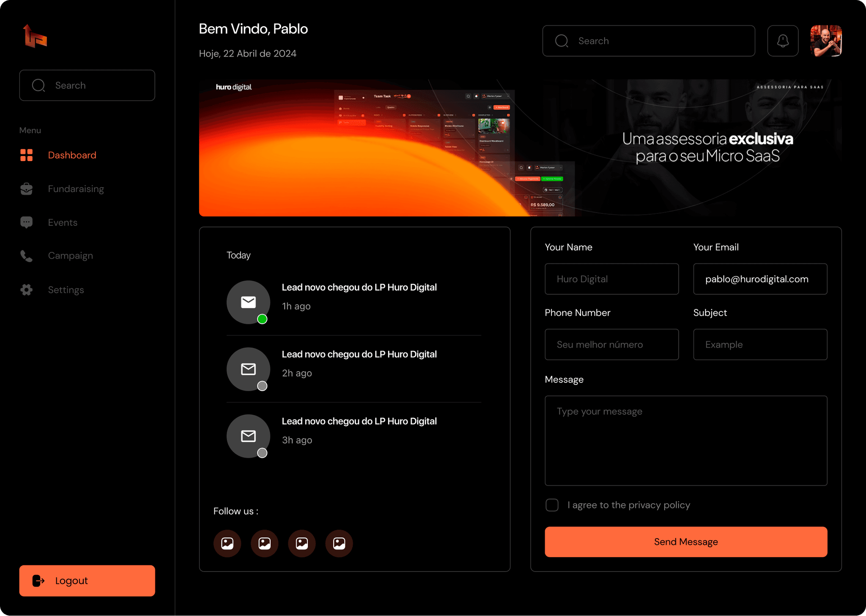
Task: Click the Settings gear icon
Action: pos(27,290)
